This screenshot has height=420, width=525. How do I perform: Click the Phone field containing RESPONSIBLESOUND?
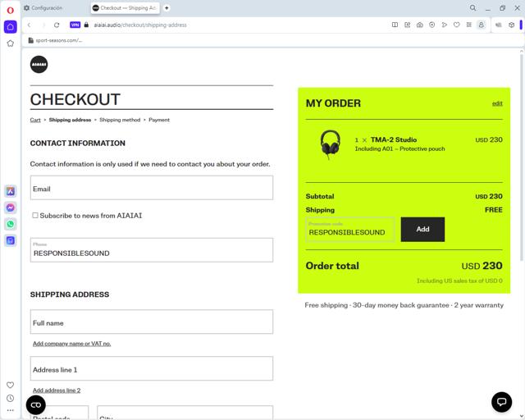(152, 250)
